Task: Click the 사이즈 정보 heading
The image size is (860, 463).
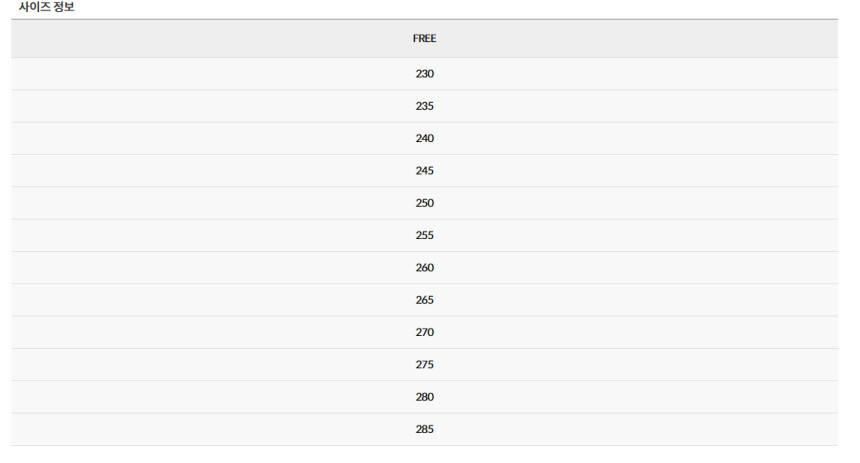Action: pos(46,7)
